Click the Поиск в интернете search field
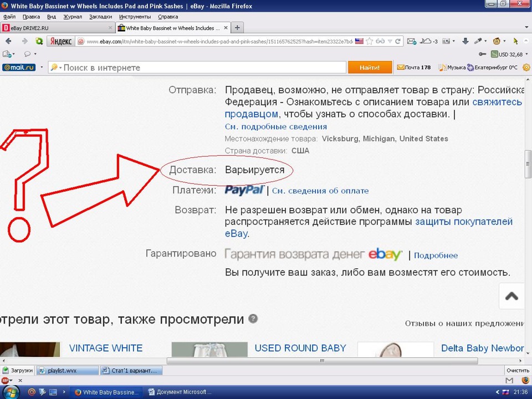 point(197,68)
